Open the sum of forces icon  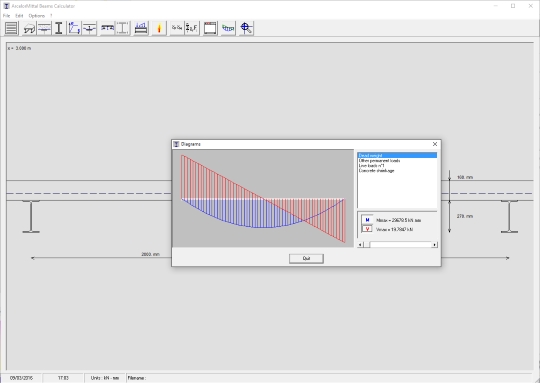(192, 28)
